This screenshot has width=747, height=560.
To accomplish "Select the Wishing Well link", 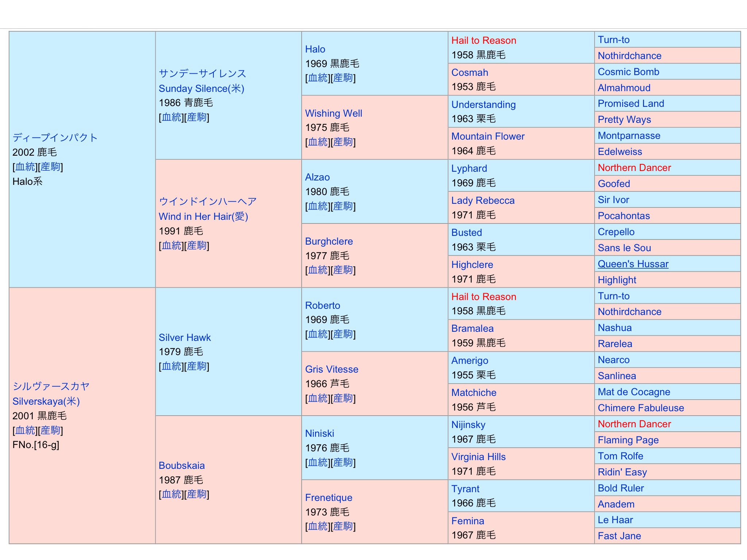I will (x=333, y=113).
